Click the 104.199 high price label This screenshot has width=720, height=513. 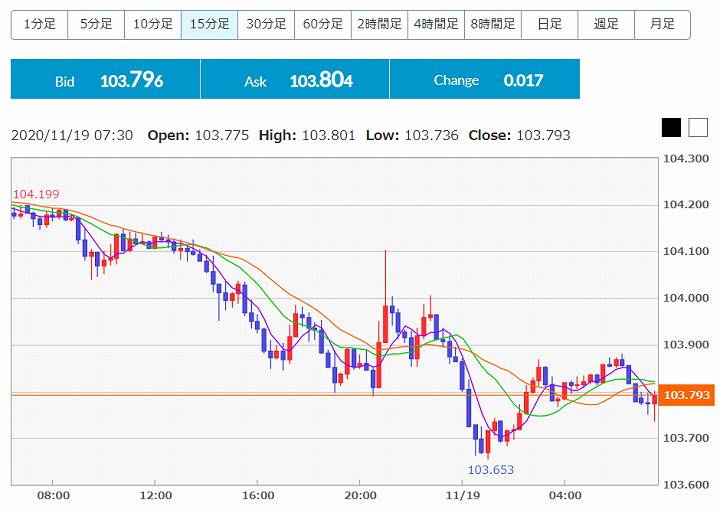[x=36, y=194]
